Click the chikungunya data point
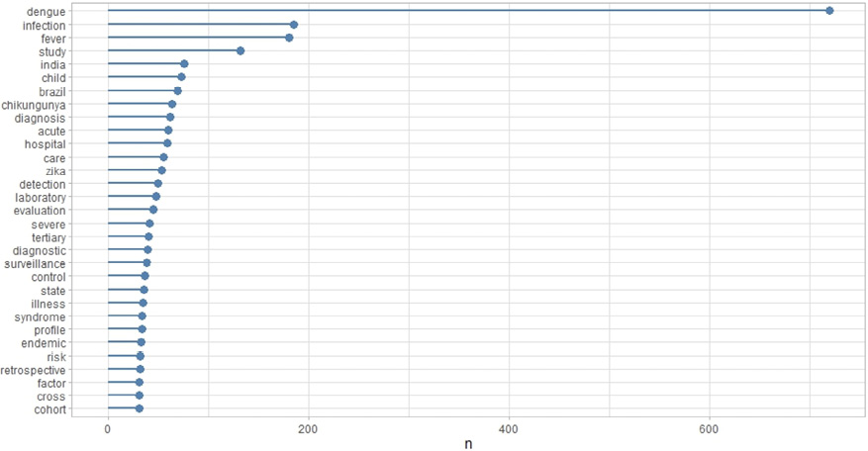Image resolution: width=868 pixels, height=451 pixels. click(x=172, y=104)
